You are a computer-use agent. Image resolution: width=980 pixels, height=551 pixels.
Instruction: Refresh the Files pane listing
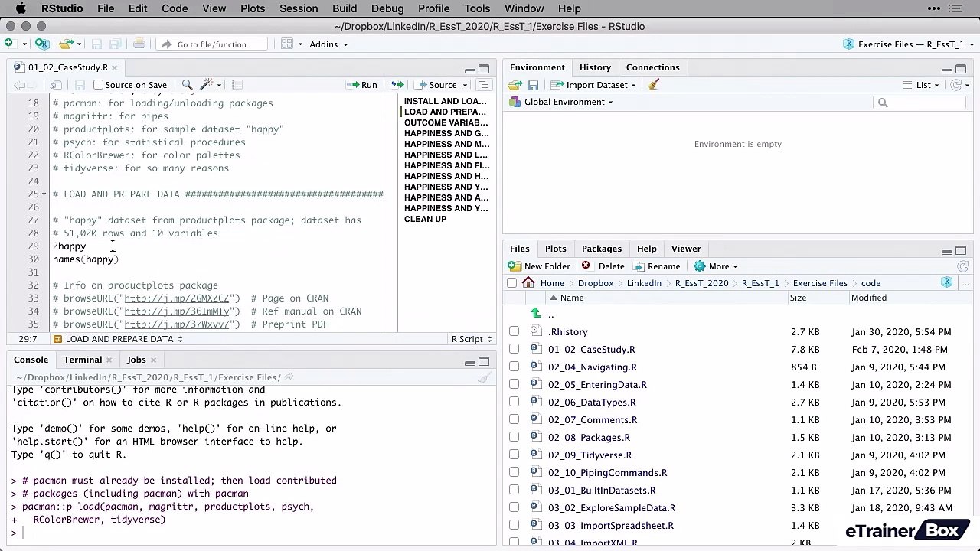pos(962,266)
